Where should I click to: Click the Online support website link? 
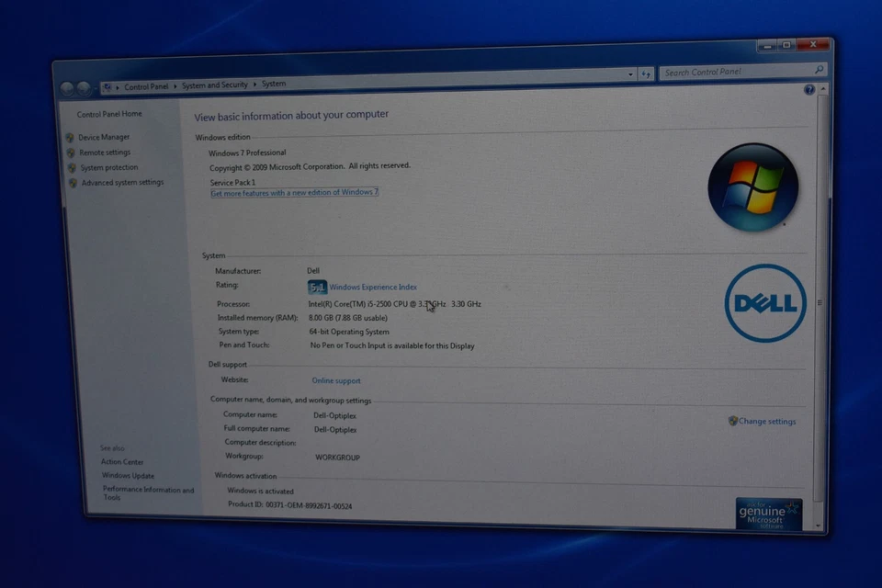(336, 380)
